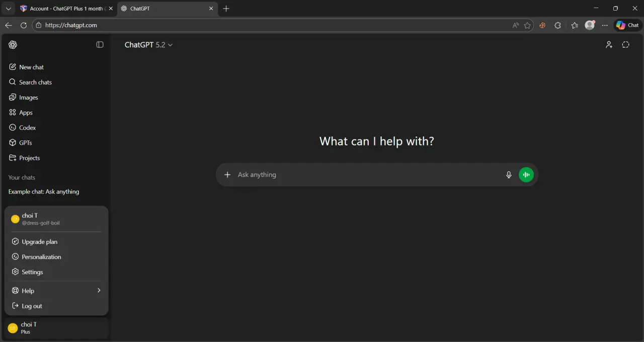Open the Images section
This screenshot has width=644, height=342.
pyautogui.click(x=56, y=97)
